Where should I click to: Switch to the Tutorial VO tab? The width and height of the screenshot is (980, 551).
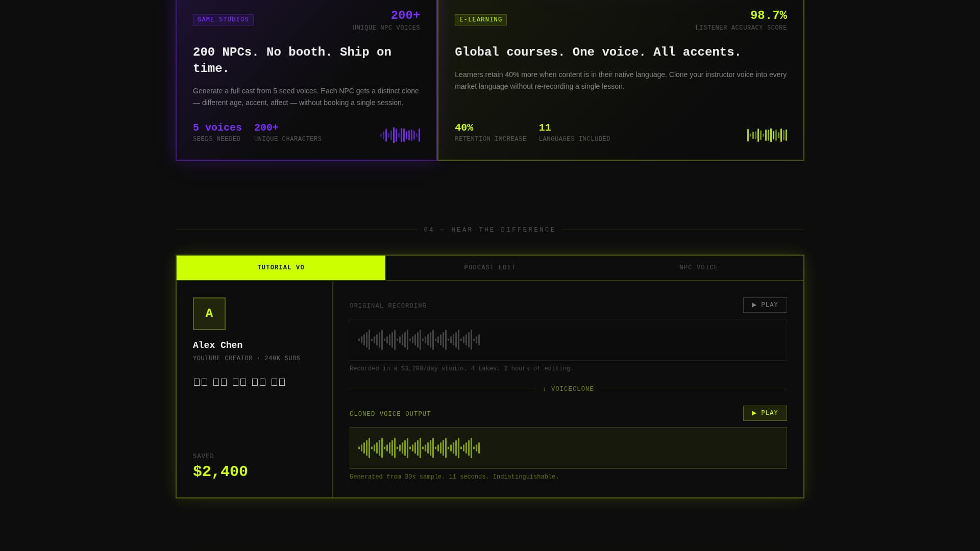281,268
